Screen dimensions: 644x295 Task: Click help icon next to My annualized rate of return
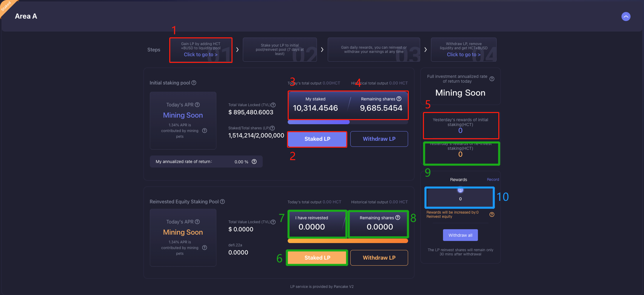point(254,162)
